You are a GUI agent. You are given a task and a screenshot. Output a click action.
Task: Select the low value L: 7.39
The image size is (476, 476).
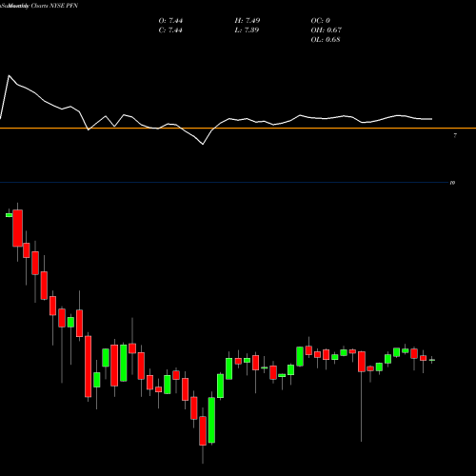tap(247, 30)
